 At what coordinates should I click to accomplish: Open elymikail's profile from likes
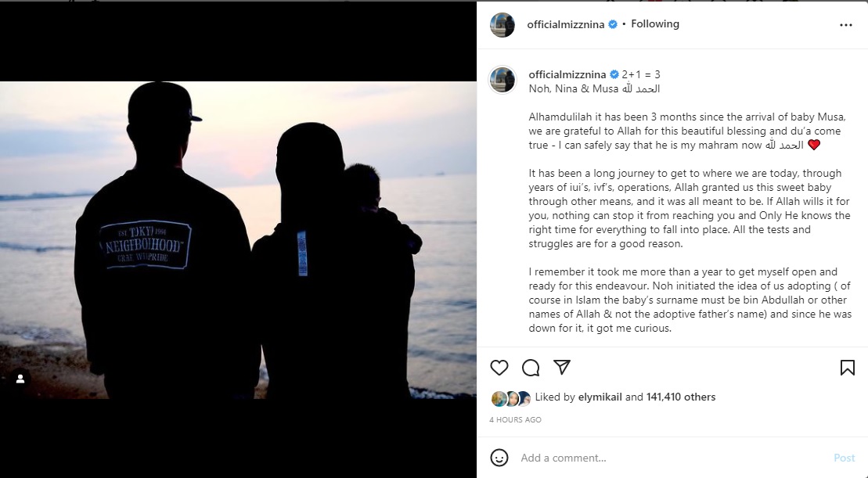click(x=600, y=397)
